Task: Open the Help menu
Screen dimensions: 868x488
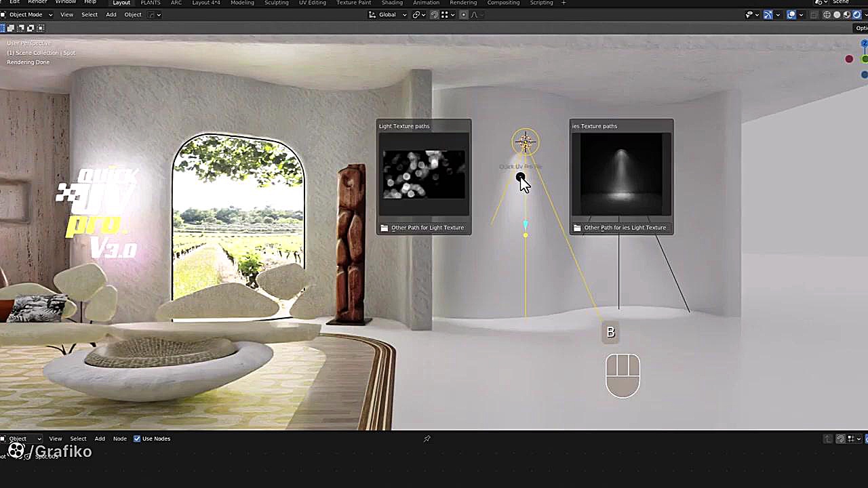Action: coord(90,2)
